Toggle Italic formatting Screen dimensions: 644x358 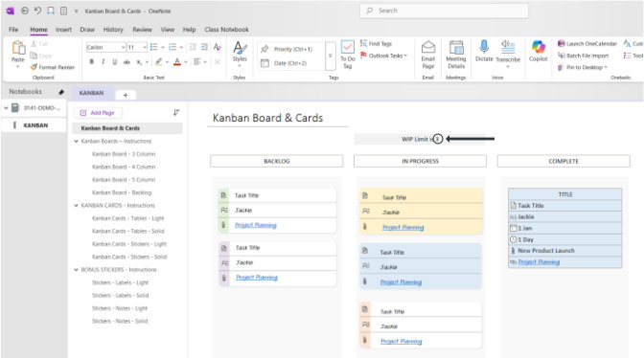pyautogui.click(x=103, y=62)
